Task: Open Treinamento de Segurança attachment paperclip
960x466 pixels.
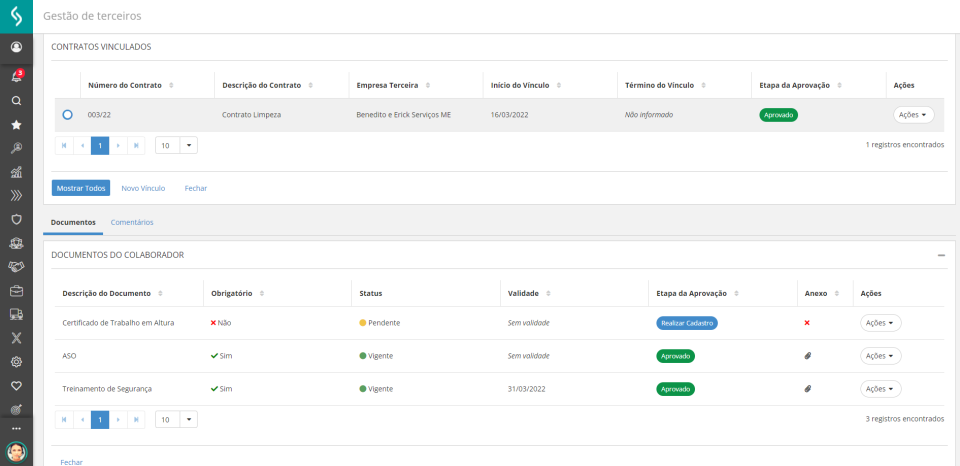Action: coord(807,389)
